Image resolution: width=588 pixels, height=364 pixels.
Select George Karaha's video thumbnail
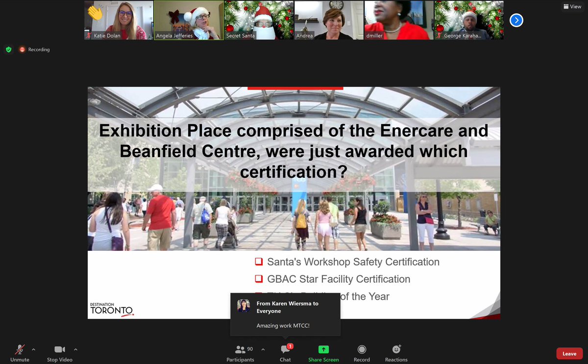tap(469, 20)
